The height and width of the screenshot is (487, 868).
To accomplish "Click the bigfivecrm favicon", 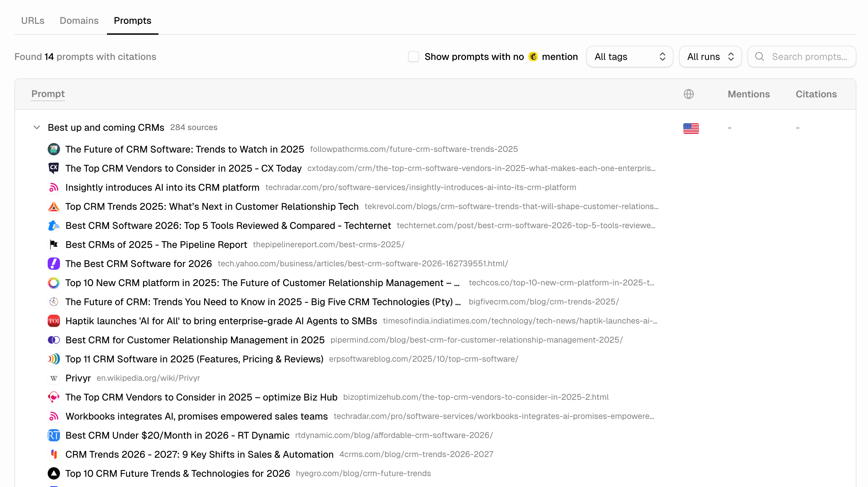I will (54, 302).
